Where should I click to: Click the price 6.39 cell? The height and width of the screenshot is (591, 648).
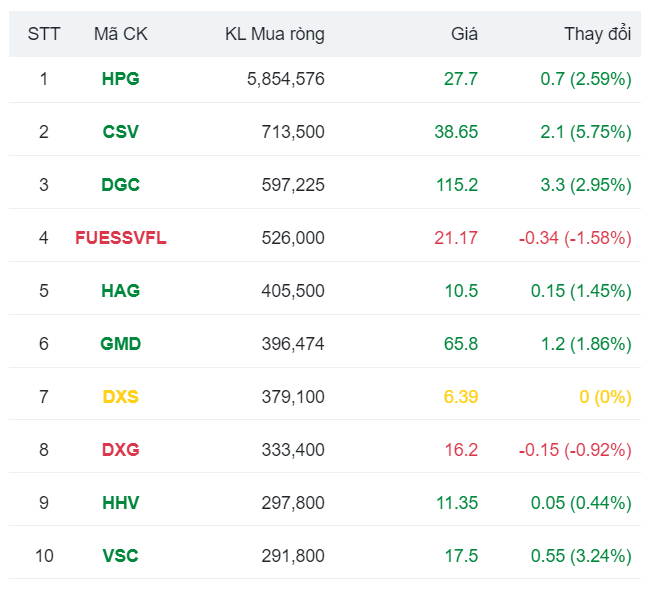click(461, 396)
